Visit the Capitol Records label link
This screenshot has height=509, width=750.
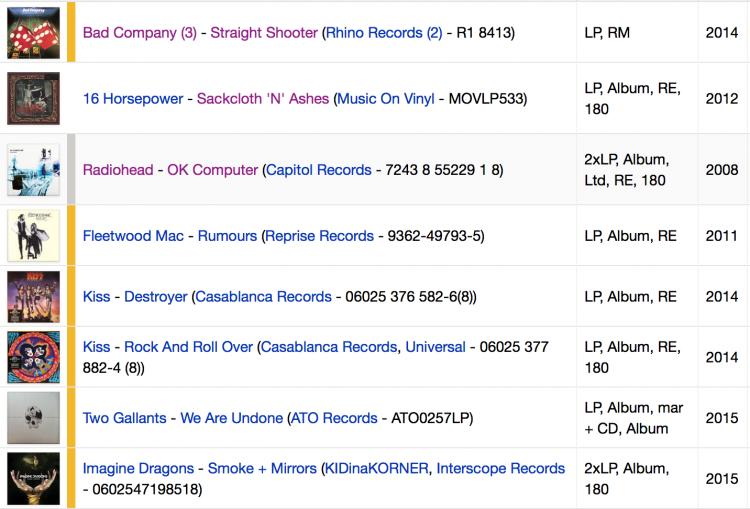click(319, 170)
